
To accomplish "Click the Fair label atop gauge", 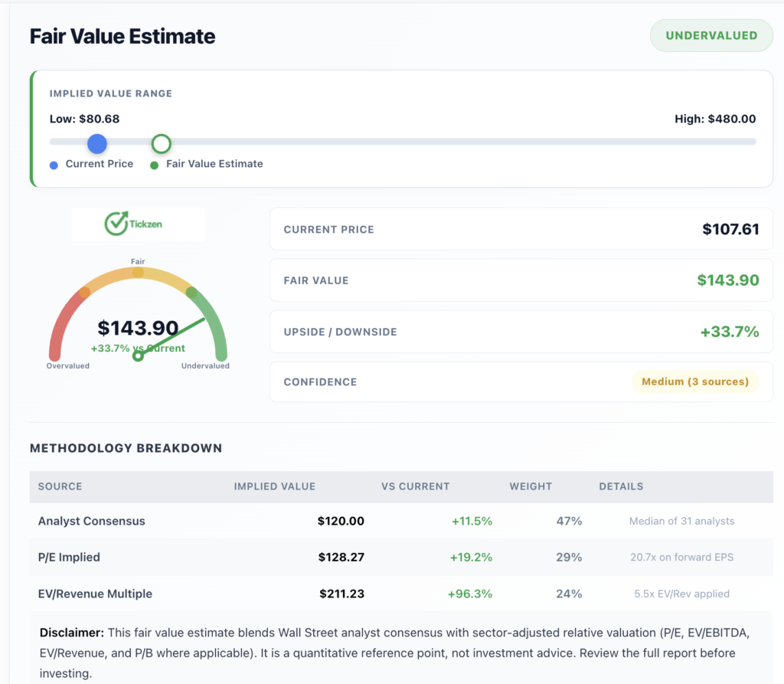I will coord(138,261).
